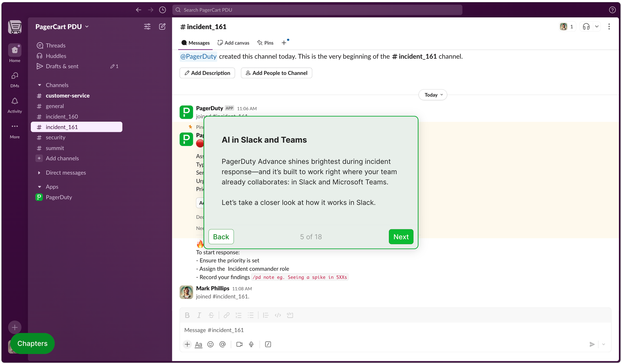Click the history clock icon

click(x=162, y=10)
